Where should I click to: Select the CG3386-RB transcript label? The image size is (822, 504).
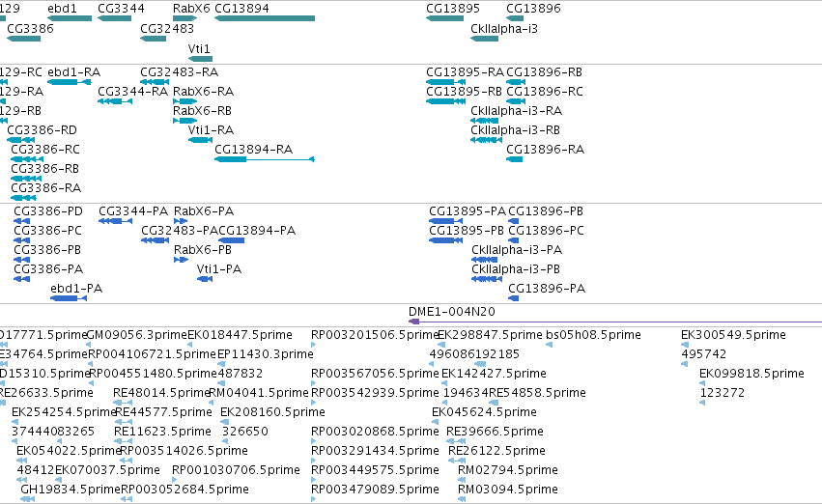[x=45, y=169]
